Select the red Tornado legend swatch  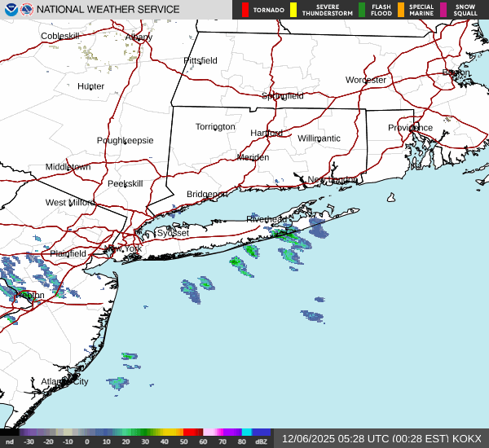(x=245, y=10)
